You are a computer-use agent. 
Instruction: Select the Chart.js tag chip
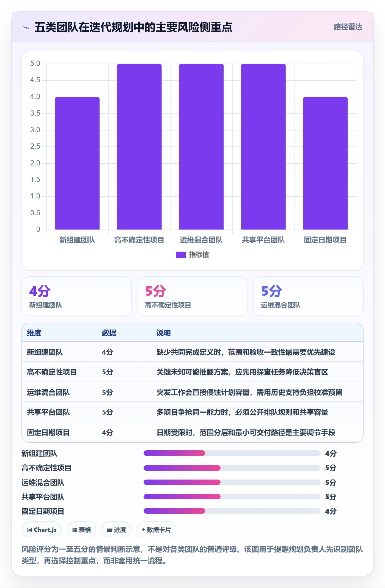(42, 530)
